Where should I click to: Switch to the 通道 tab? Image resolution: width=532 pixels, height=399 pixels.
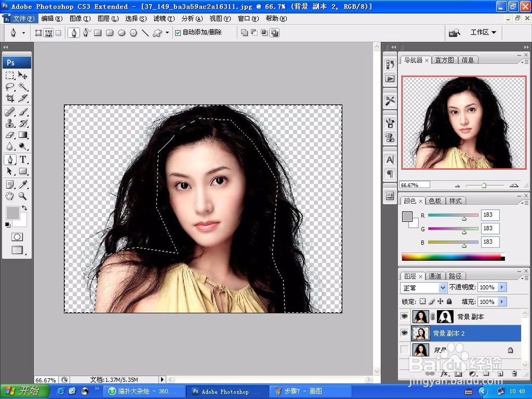click(x=435, y=276)
